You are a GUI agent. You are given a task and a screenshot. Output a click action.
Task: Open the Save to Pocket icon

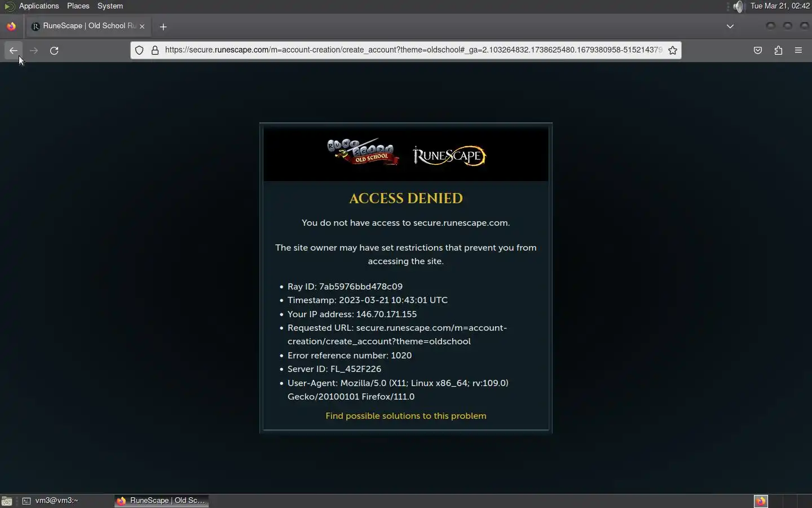pos(758,50)
